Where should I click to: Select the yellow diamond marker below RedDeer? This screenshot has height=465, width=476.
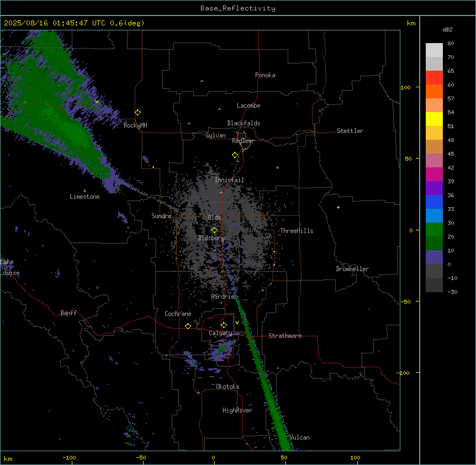click(x=235, y=155)
